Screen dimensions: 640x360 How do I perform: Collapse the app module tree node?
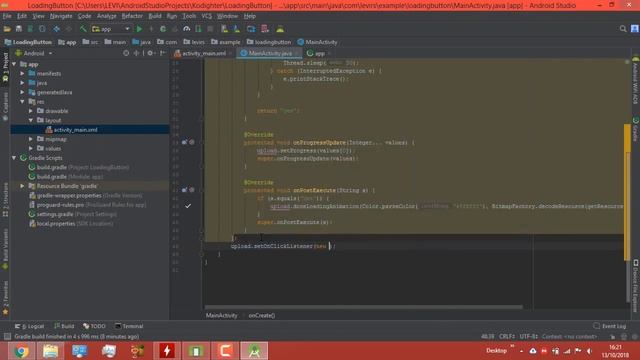tap(14, 64)
